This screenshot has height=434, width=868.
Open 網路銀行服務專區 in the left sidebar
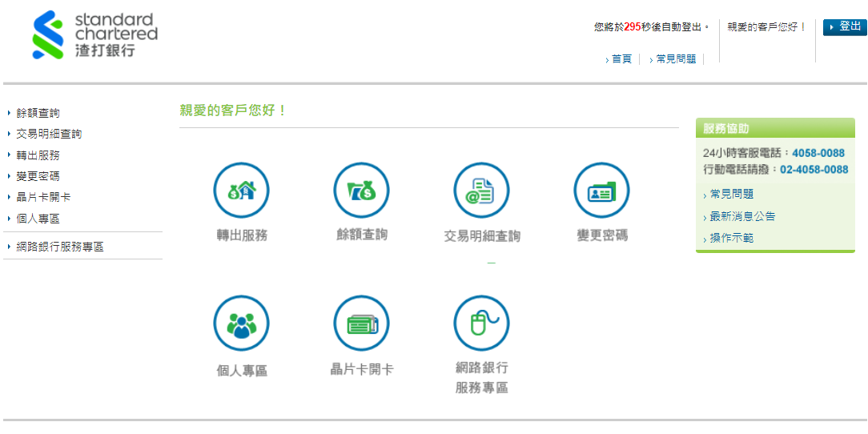tap(60, 247)
